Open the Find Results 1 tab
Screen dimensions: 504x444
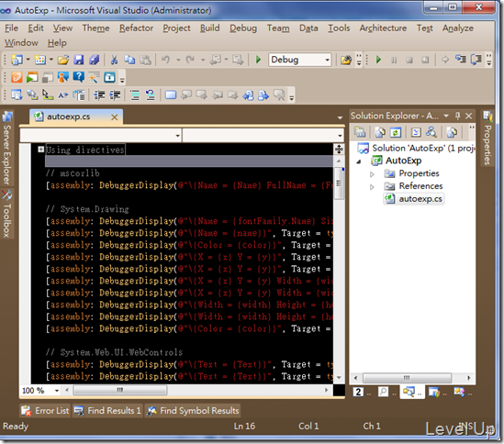pyautogui.click(x=107, y=411)
